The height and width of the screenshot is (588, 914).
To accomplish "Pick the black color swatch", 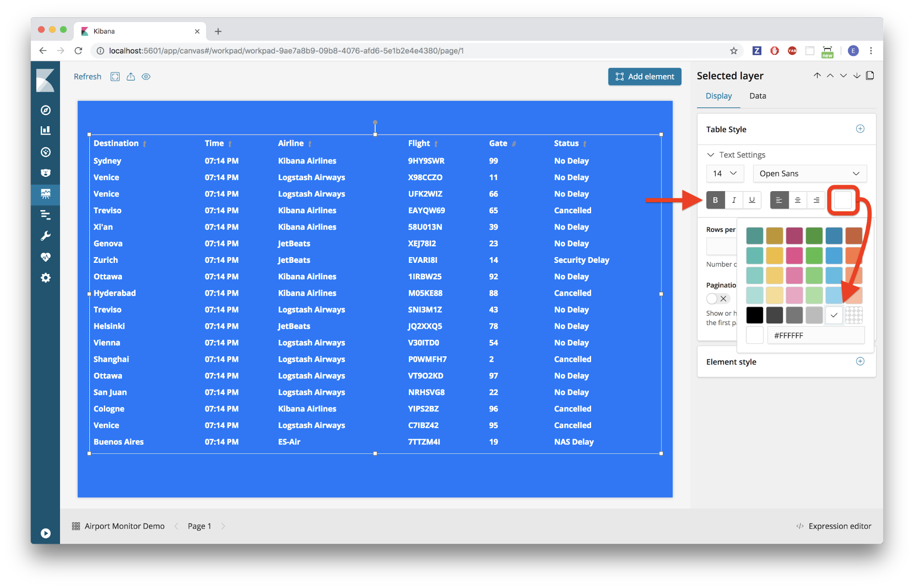I will coord(754,315).
